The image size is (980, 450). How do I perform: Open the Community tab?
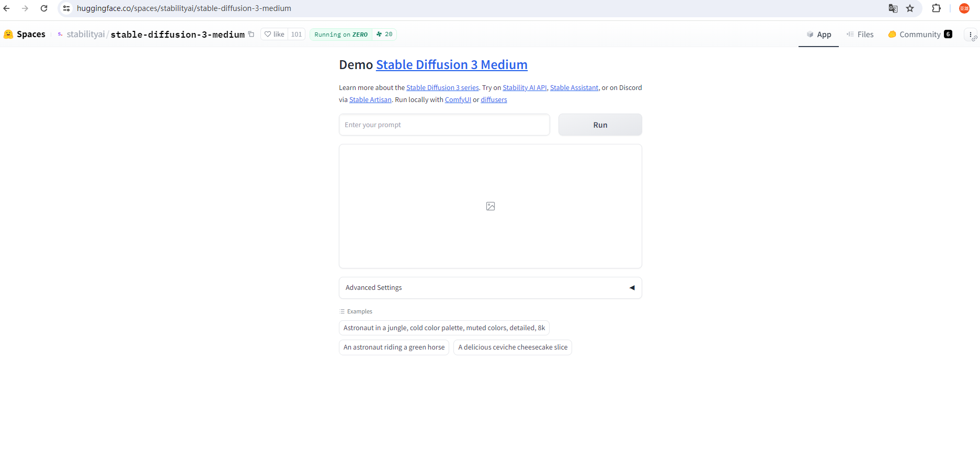[919, 35]
